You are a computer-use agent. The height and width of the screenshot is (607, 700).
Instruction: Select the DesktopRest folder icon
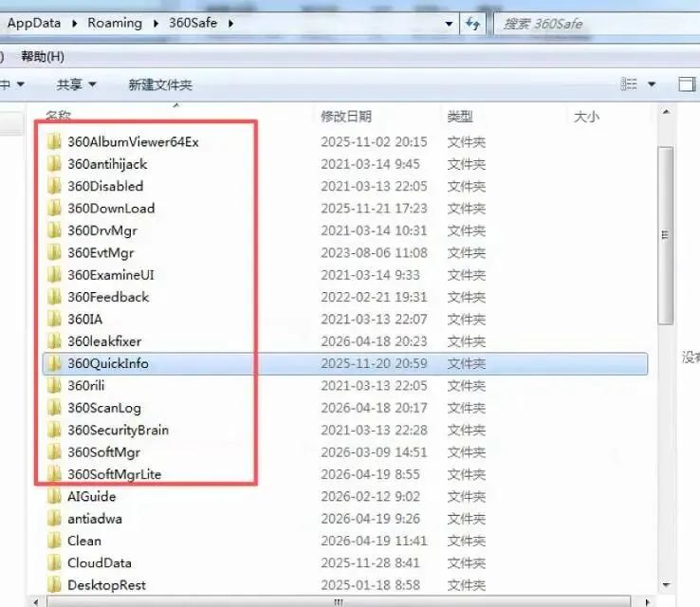[x=54, y=585]
